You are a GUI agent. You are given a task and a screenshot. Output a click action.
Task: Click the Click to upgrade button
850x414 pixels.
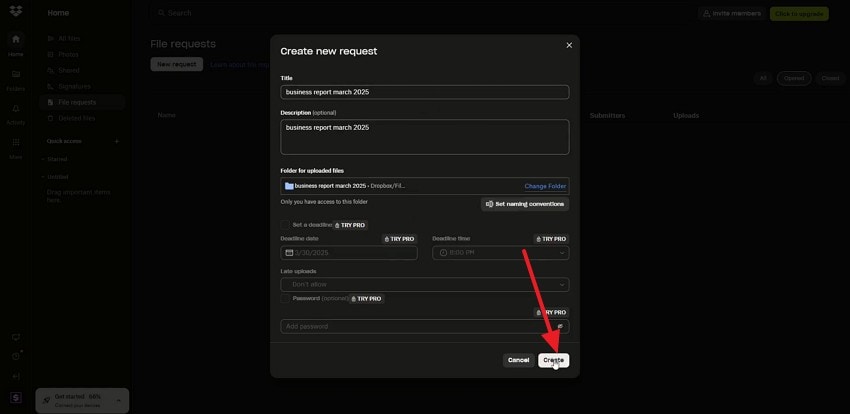click(799, 14)
